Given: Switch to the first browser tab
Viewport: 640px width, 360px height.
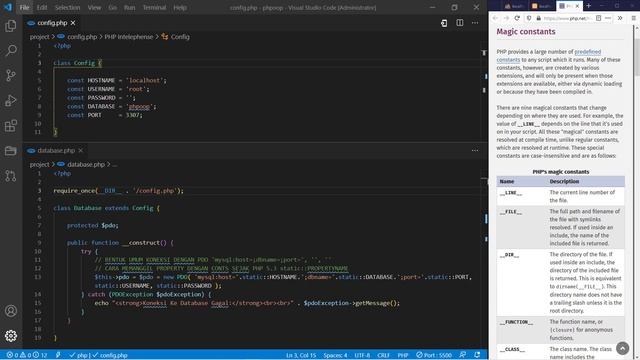Looking at the screenshot, I should [x=514, y=6].
